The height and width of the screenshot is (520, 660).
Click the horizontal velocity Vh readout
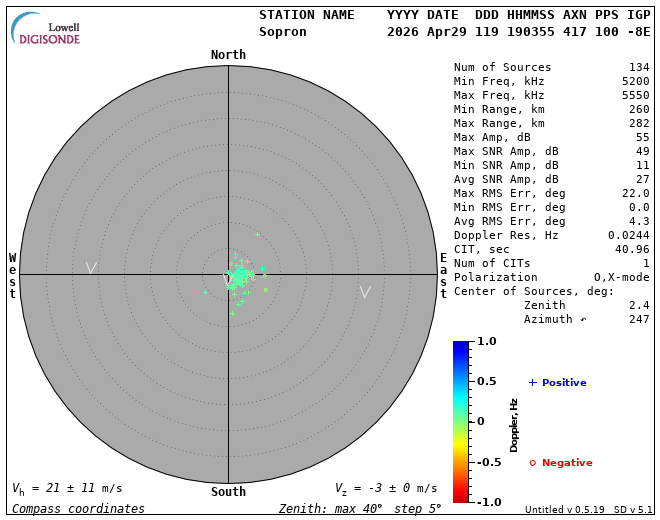tap(67, 488)
